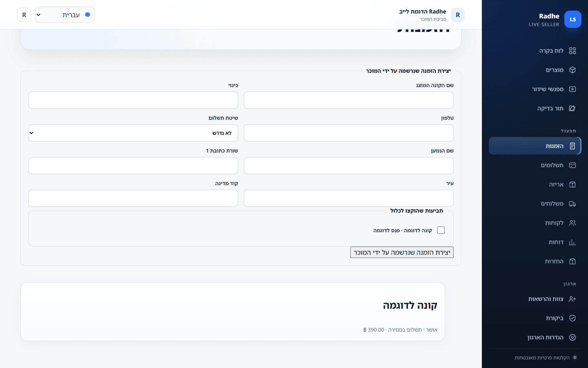This screenshot has height=368, width=588.
Task: Click the products box icon (מוצרים)
Action: [572, 70]
